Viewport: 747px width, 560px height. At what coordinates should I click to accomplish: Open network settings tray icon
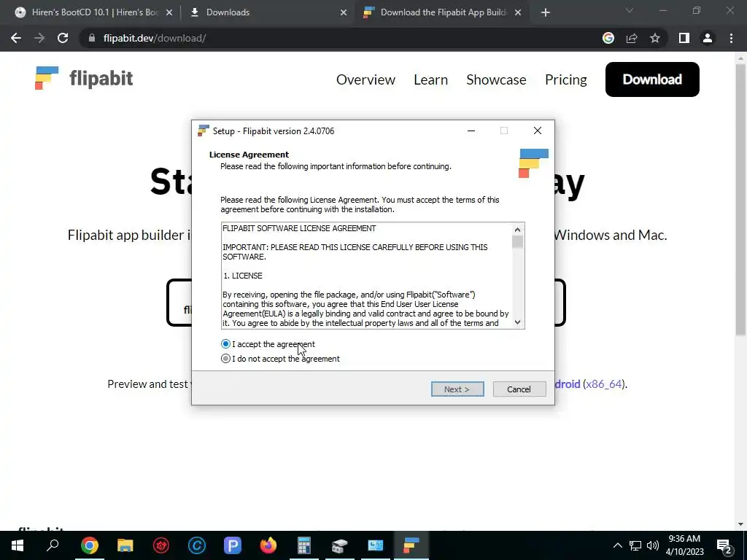click(x=635, y=545)
